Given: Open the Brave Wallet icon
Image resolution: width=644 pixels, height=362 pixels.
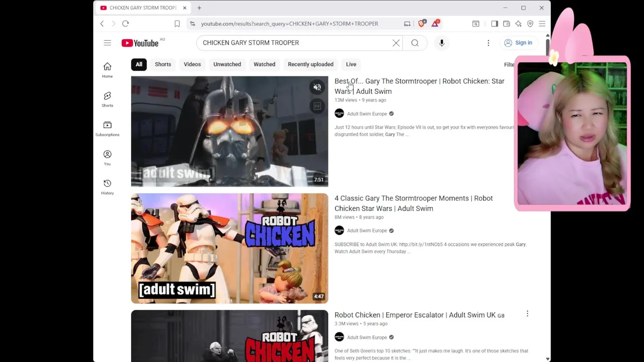Looking at the screenshot, I should [507, 24].
